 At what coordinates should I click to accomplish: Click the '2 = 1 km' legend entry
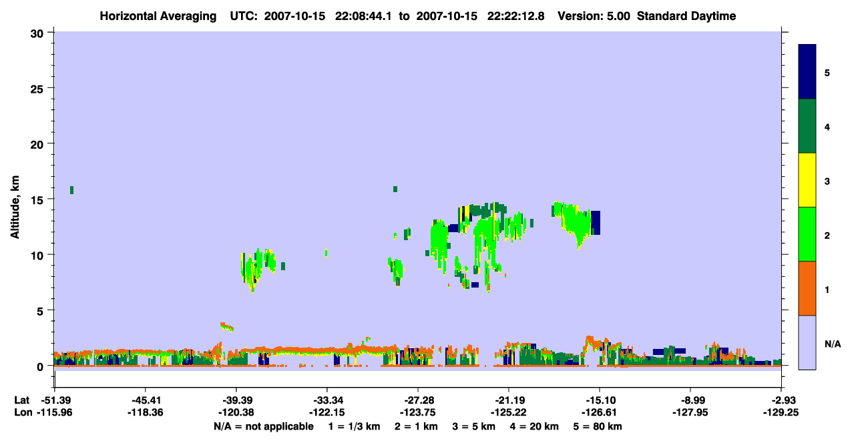[417, 426]
